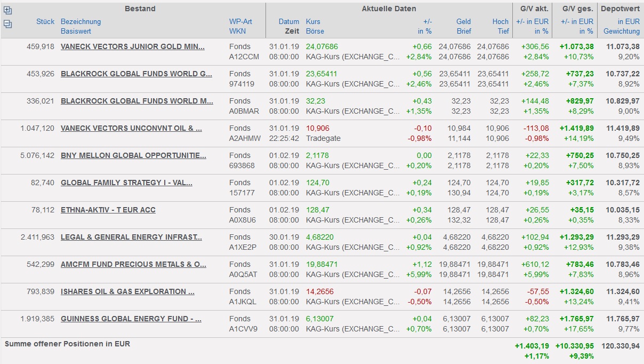The width and height of the screenshot is (644, 364).
Task: Click the Depotwert 10.035,15
Action: [x=623, y=210]
